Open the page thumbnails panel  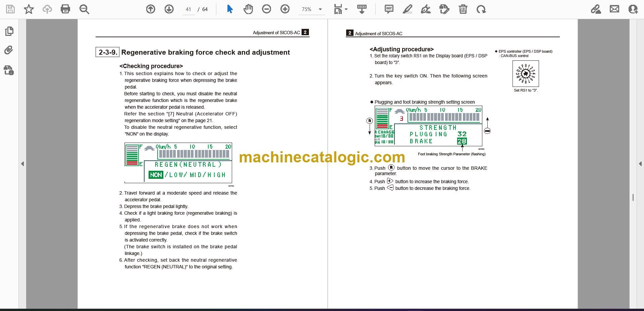tap(9, 31)
